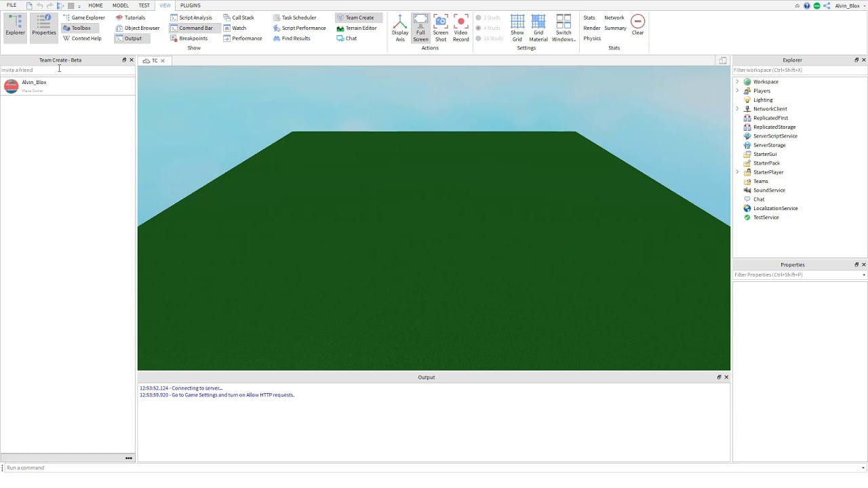Expand the StarterPlayer node
The image size is (868, 488).
[737, 172]
